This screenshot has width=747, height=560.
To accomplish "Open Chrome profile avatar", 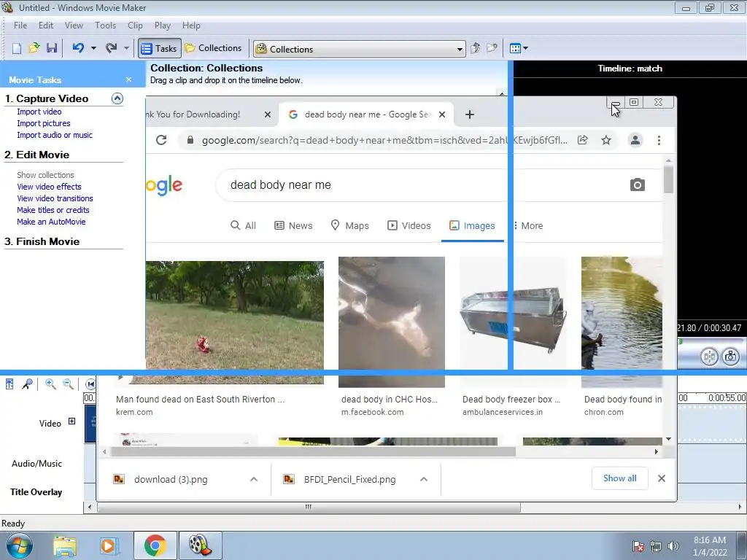I will pyautogui.click(x=635, y=140).
